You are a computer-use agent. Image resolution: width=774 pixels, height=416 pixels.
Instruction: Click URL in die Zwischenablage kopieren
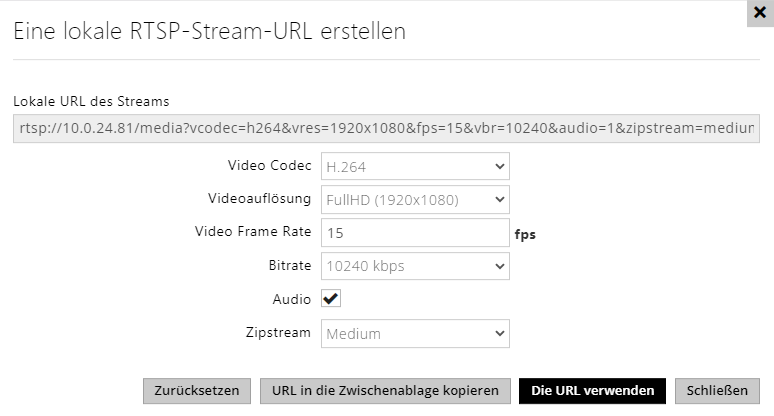coord(385,390)
